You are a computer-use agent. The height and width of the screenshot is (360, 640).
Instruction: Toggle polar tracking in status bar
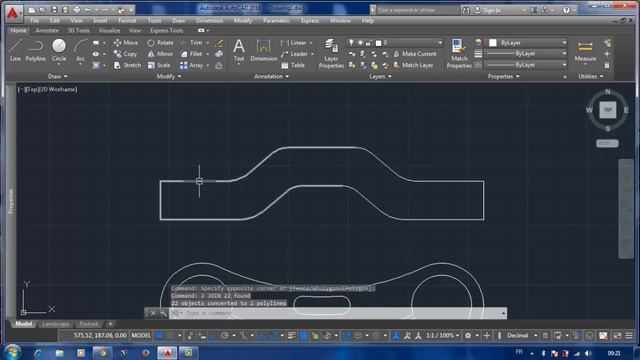(224, 336)
